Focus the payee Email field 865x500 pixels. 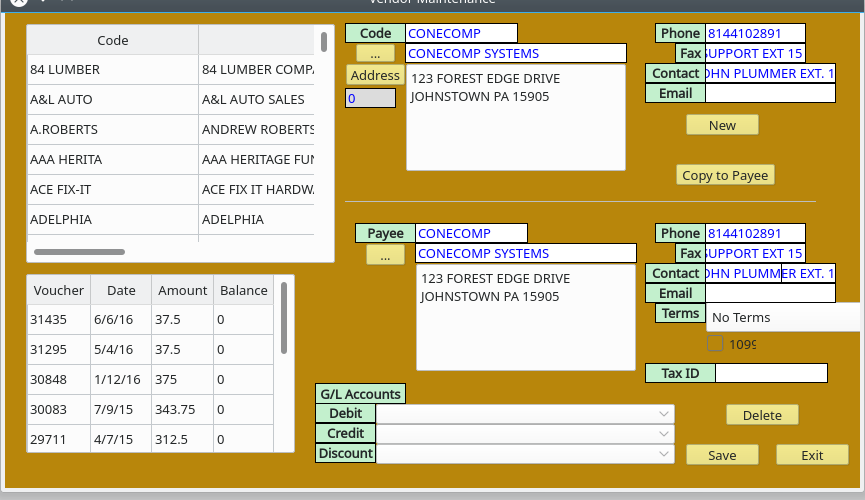click(770, 293)
